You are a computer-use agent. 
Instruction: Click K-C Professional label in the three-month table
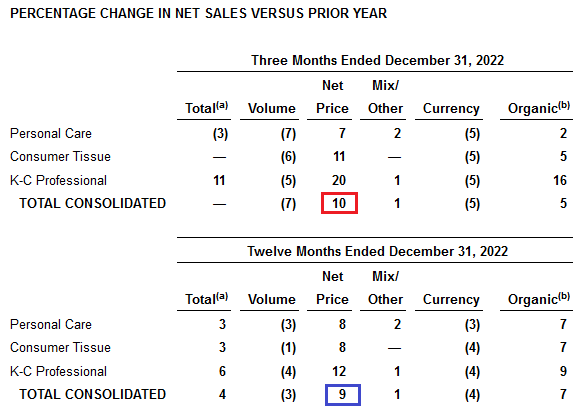(x=58, y=180)
